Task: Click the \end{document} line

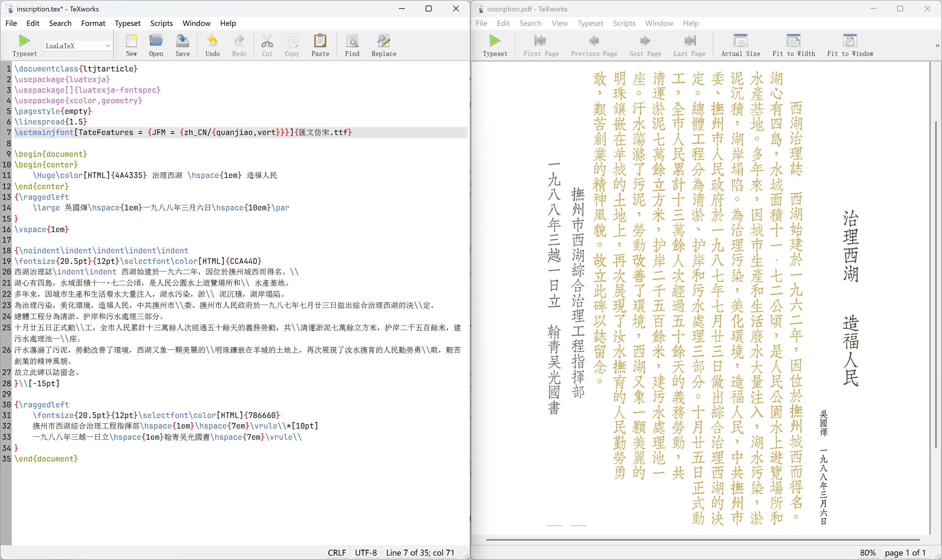Action: (x=46, y=459)
